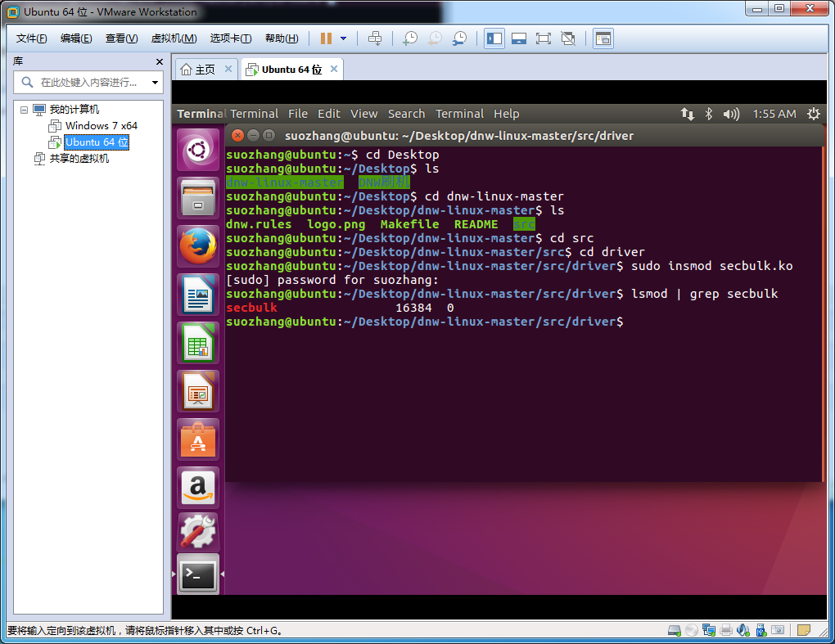The width and height of the screenshot is (835, 644).
Task: Enter full screen mode
Action: [543, 38]
